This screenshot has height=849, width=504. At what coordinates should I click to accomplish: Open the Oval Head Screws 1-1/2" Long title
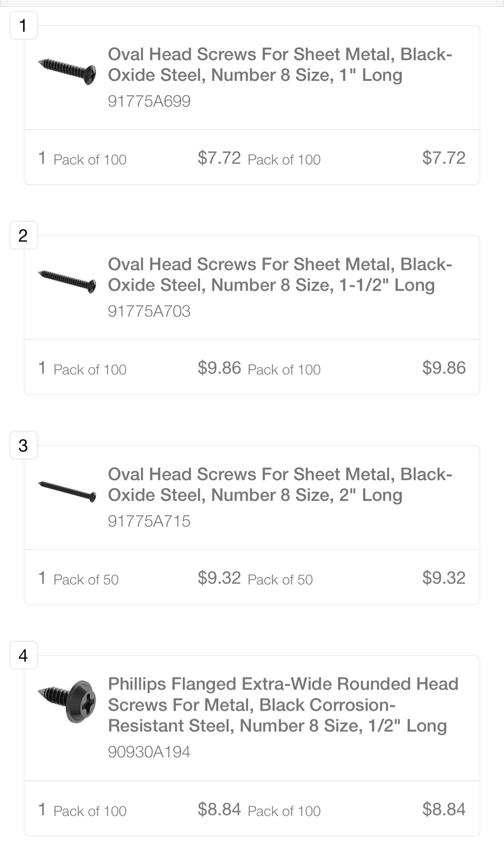point(280,275)
